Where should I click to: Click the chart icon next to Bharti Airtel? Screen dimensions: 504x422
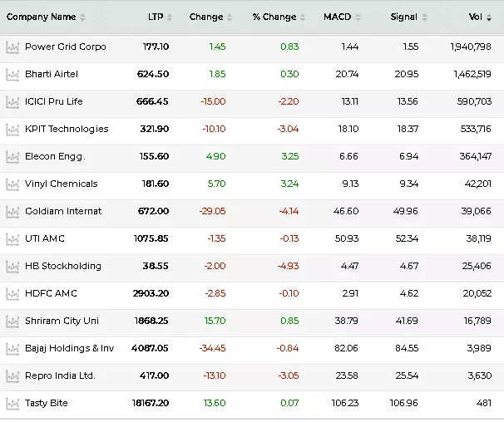click(x=12, y=75)
